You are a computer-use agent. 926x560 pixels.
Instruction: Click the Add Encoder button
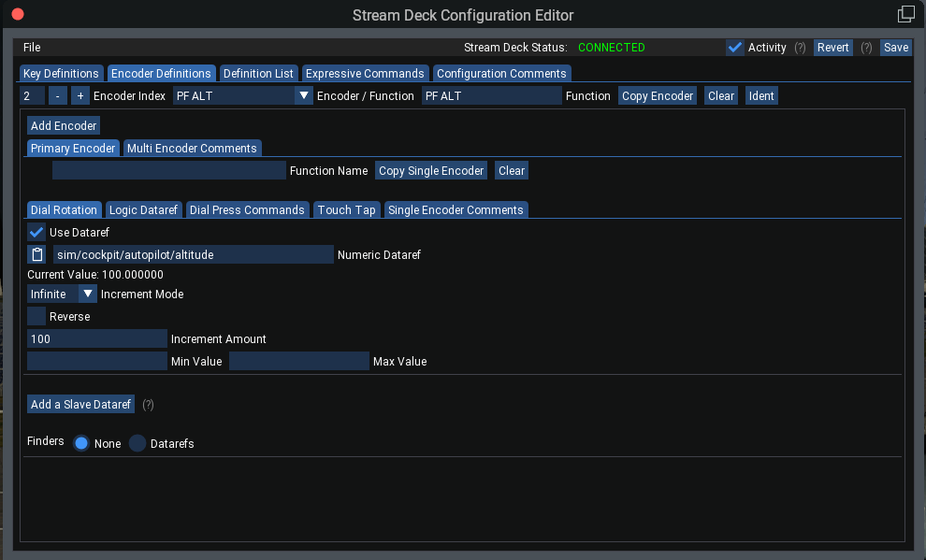[64, 125]
